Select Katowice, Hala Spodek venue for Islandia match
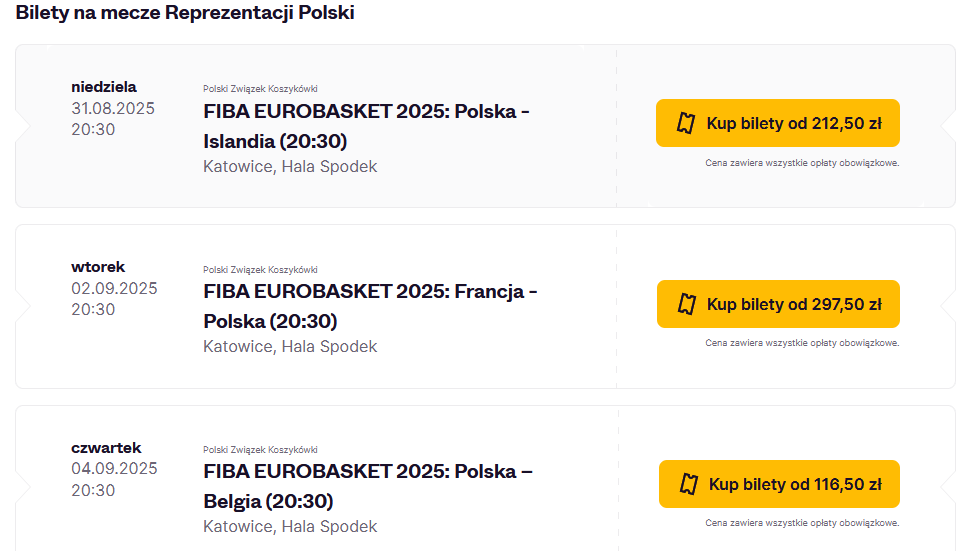 coord(290,166)
